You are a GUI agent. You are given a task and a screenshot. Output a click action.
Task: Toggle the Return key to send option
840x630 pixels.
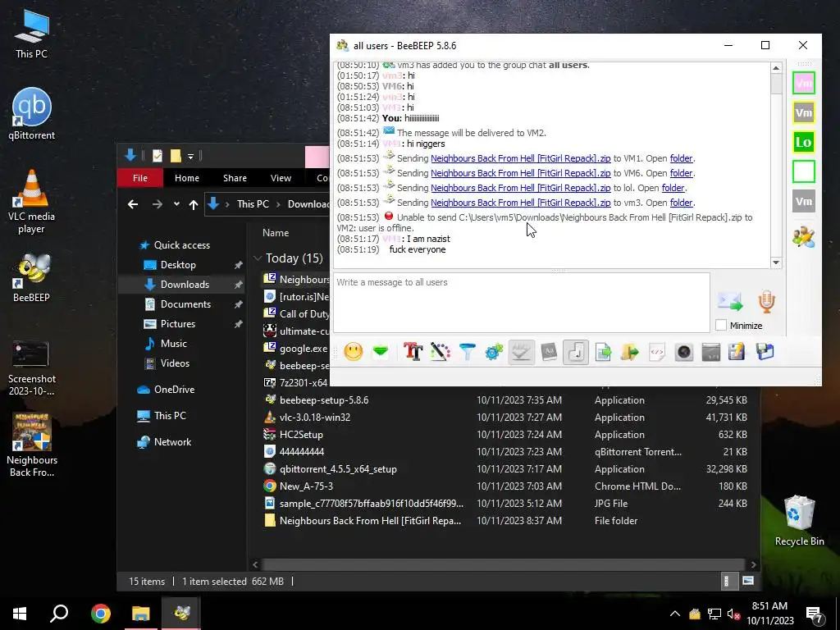pos(576,352)
